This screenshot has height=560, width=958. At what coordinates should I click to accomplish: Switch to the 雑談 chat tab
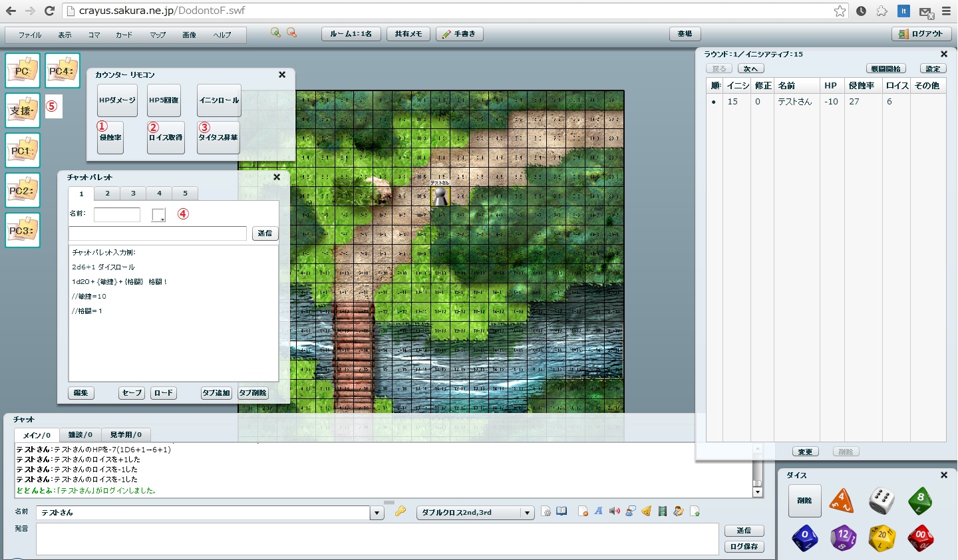coord(80,435)
